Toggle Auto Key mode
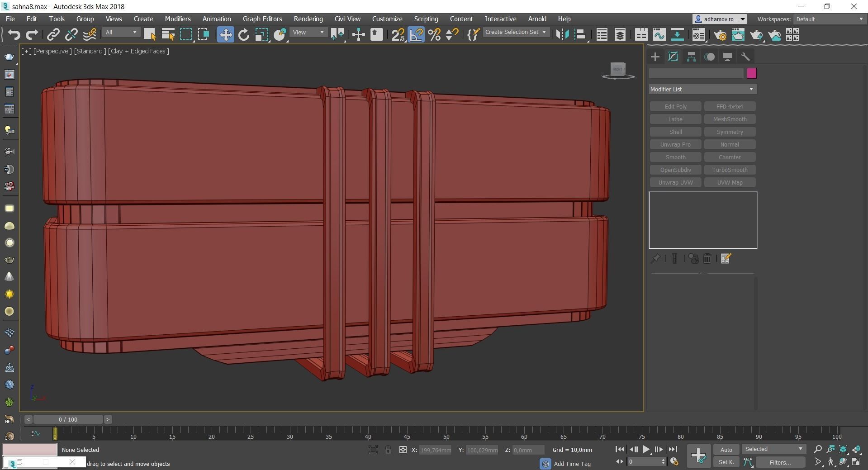 pos(726,450)
